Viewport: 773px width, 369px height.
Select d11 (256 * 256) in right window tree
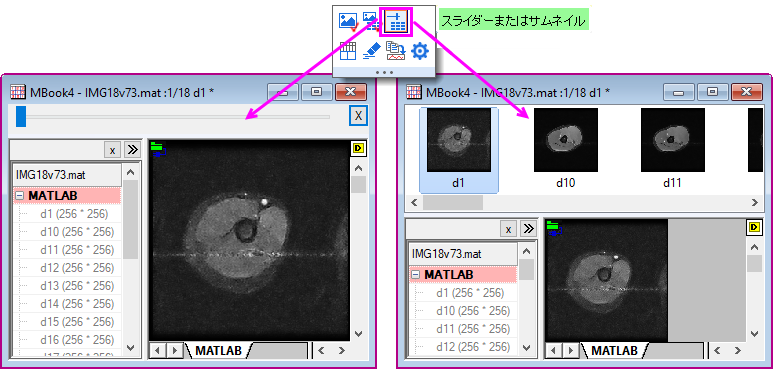(473, 329)
